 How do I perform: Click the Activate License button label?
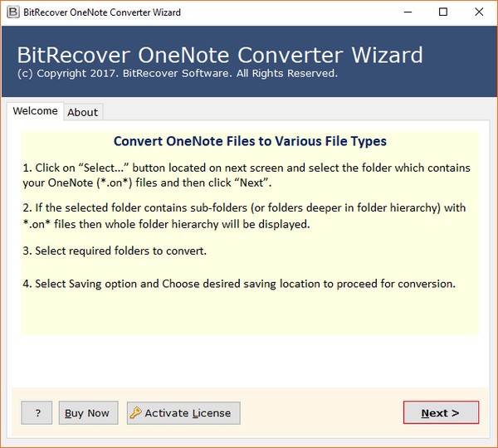click(x=188, y=413)
